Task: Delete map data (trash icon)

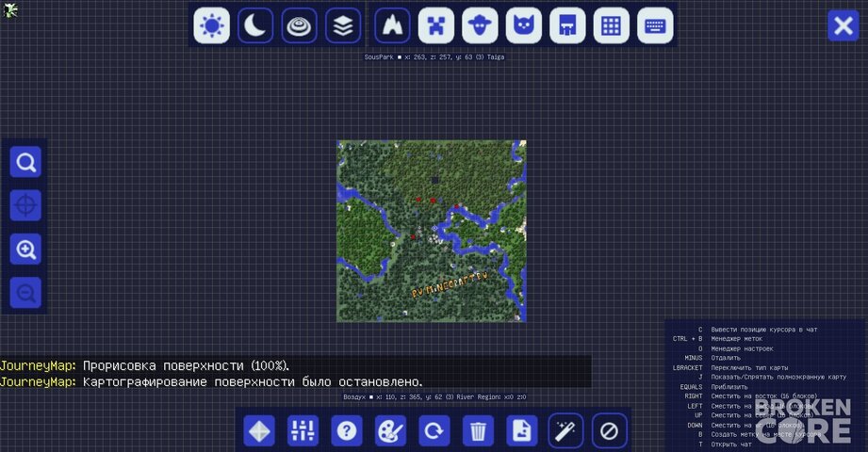Action: (x=478, y=430)
